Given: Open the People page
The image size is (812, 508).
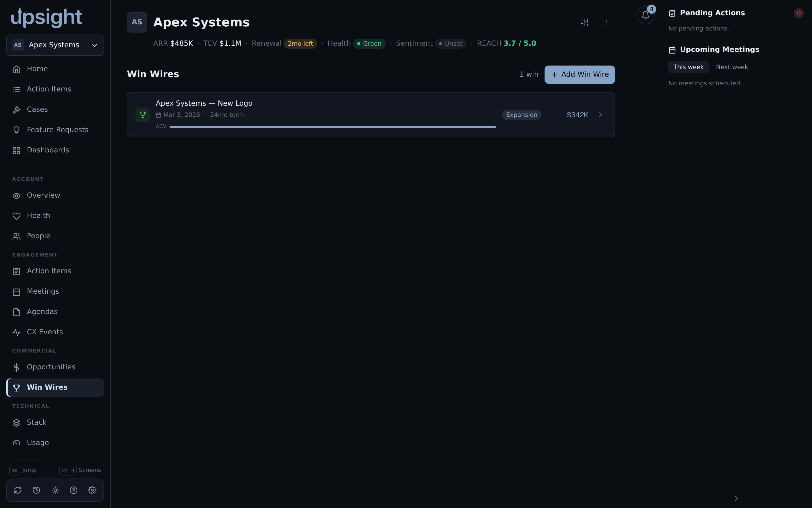Looking at the screenshot, I should pos(55,236).
